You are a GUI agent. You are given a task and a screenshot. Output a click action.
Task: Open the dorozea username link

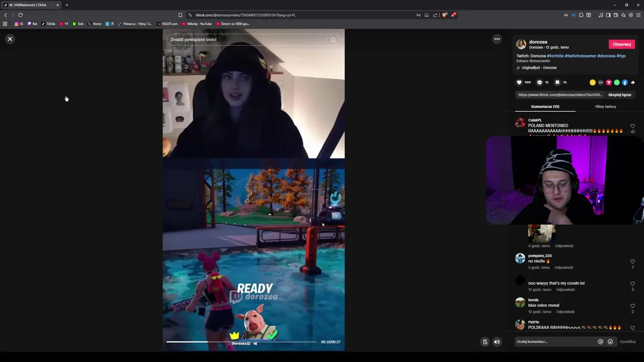538,42
